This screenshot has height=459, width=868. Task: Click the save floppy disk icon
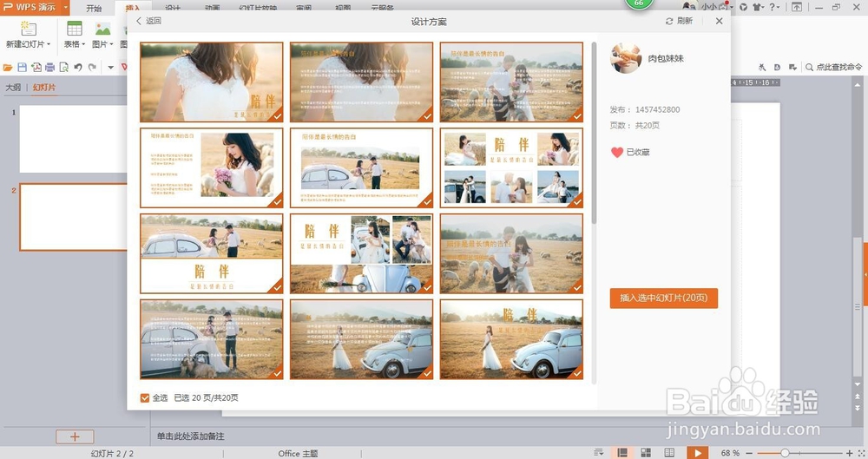pos(23,67)
